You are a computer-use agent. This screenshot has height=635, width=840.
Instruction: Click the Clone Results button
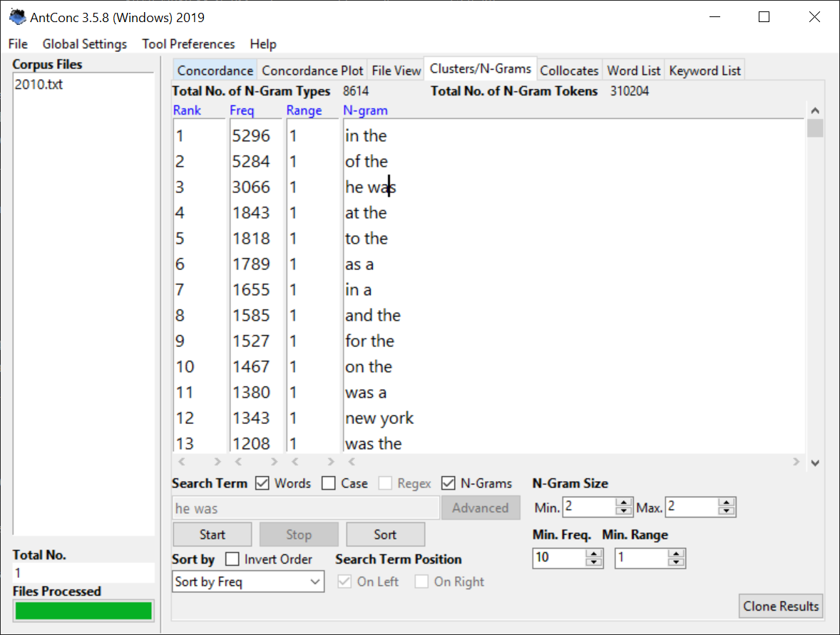781,606
